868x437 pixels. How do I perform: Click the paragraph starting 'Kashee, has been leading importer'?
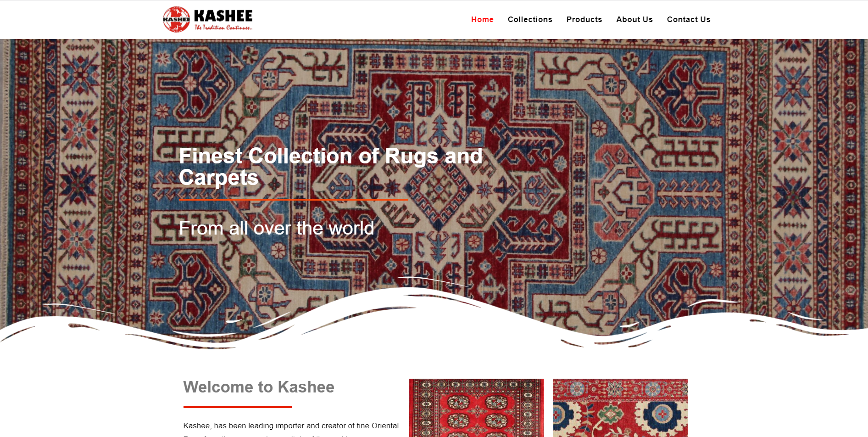[x=291, y=429]
